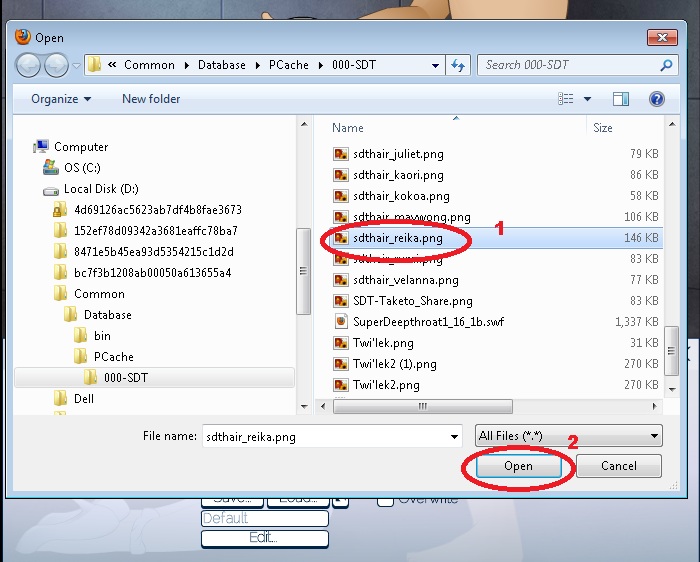Screen dimensions: 700x562
Task: Select the SuperDeepthroat1_16_1b.swf file icon
Action: tap(340, 322)
